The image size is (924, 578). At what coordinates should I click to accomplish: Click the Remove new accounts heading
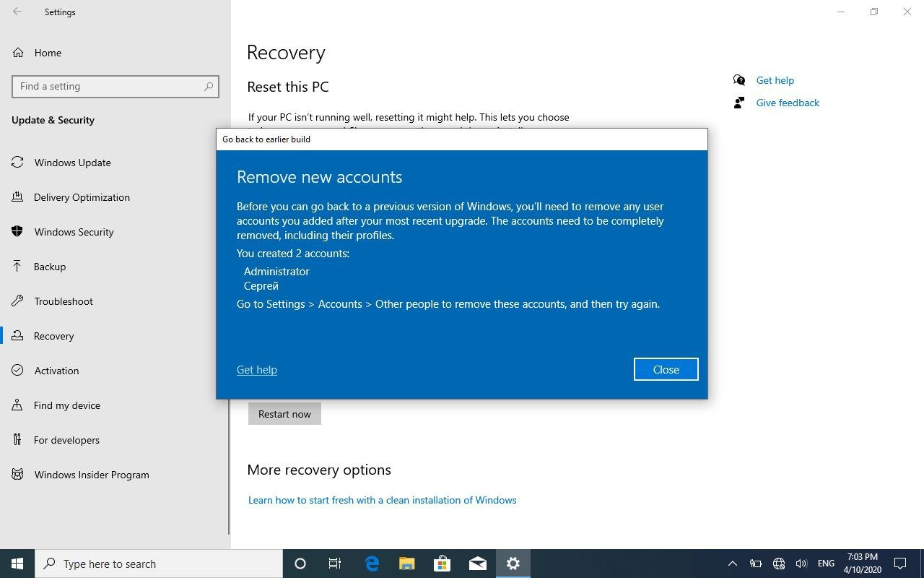click(319, 177)
